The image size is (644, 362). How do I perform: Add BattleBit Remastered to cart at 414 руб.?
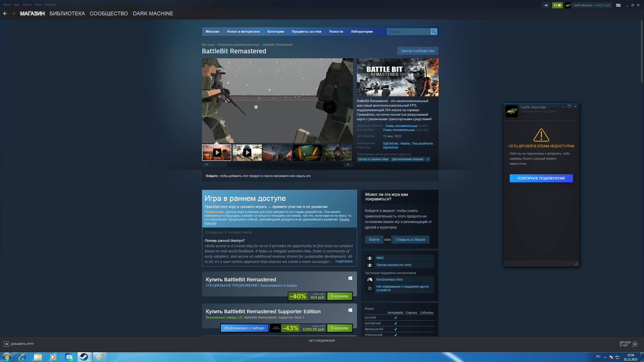339,296
